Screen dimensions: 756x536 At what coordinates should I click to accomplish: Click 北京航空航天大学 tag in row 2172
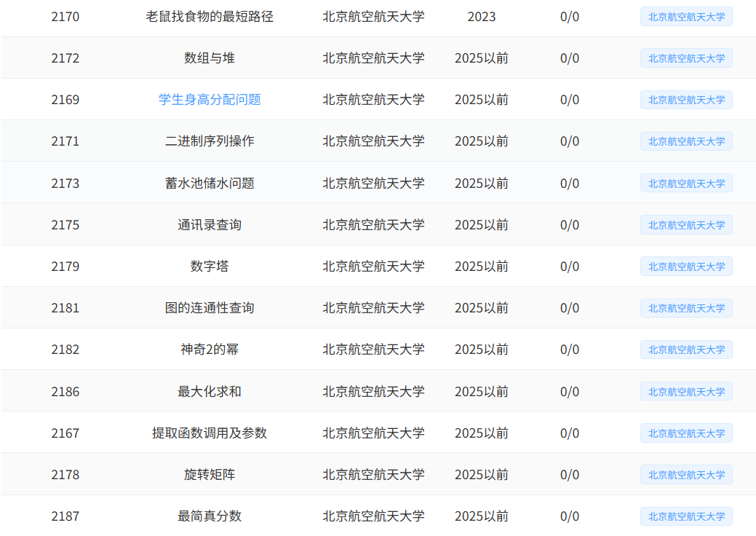686,58
